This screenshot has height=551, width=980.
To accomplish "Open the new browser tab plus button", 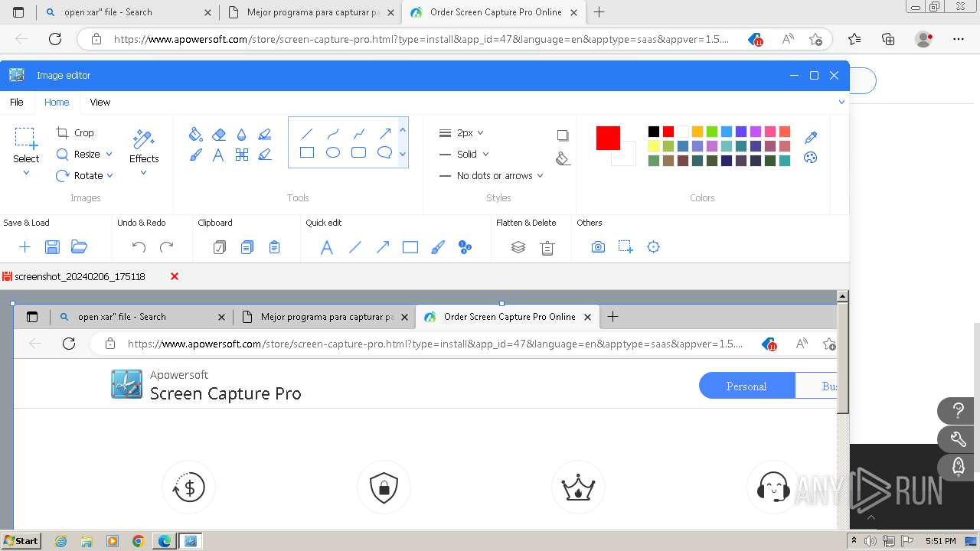I will 599,12.
